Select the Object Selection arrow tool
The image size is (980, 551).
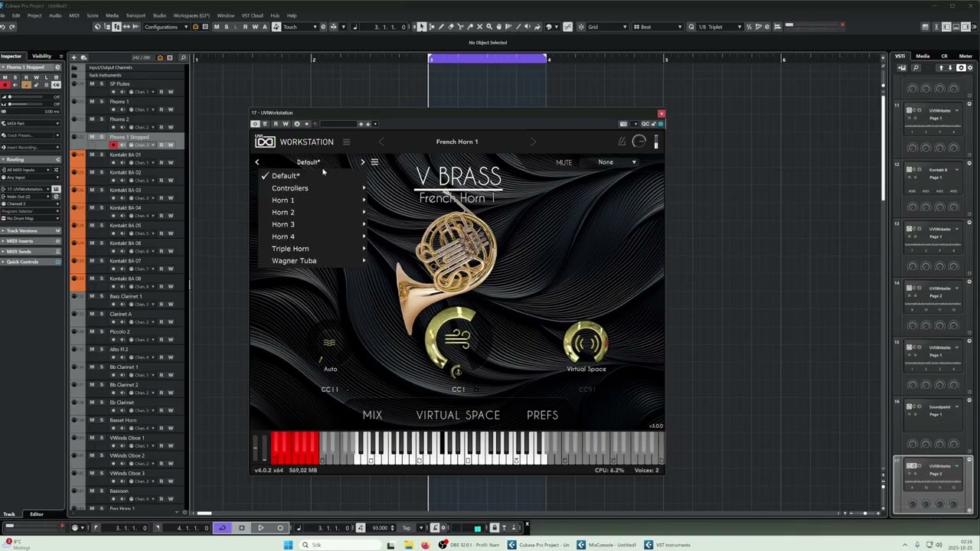(x=421, y=27)
